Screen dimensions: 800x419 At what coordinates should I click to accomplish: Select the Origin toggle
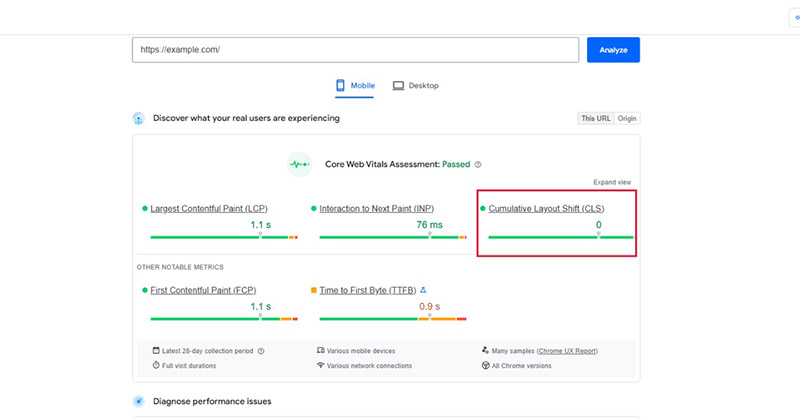pos(627,118)
